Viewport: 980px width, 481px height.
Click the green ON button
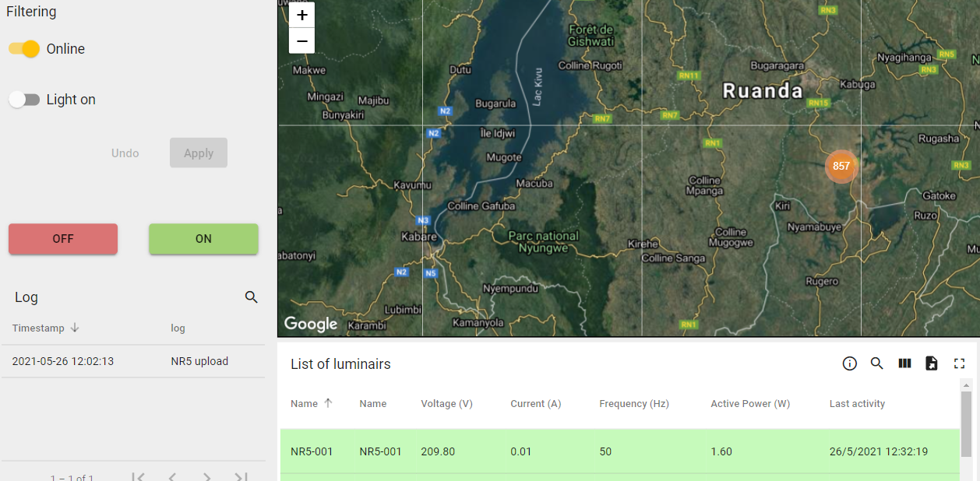(203, 239)
